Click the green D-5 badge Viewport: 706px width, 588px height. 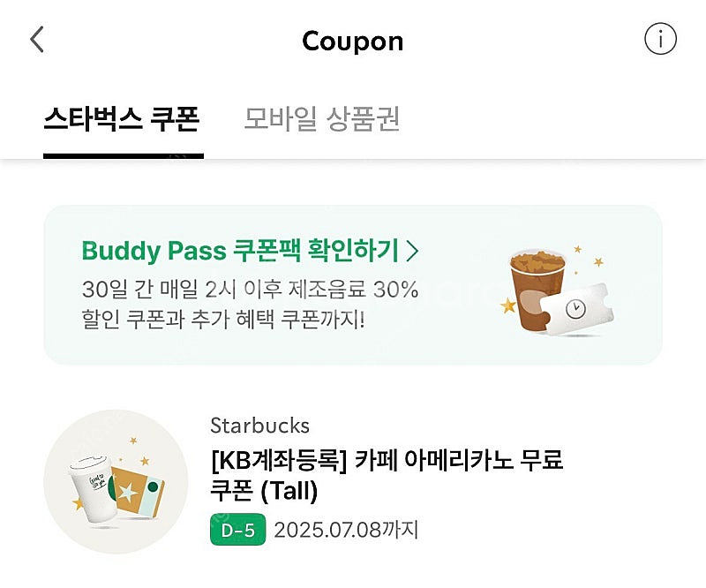(237, 530)
